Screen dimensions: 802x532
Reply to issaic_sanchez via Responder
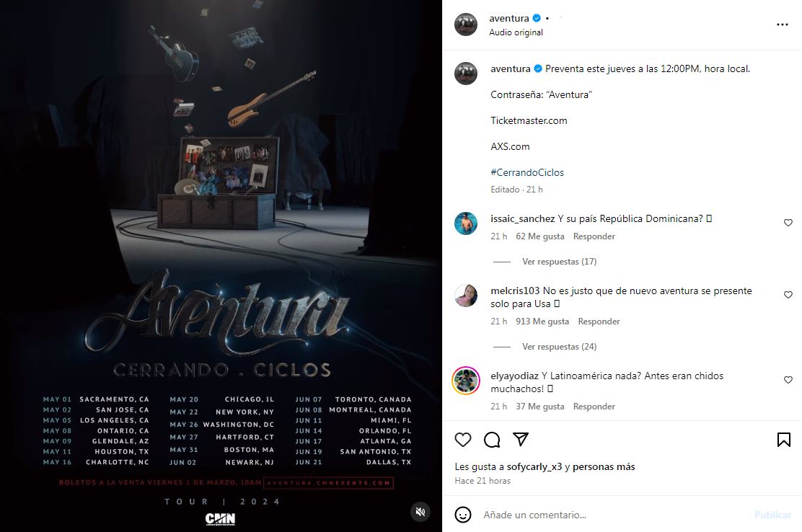pos(594,236)
